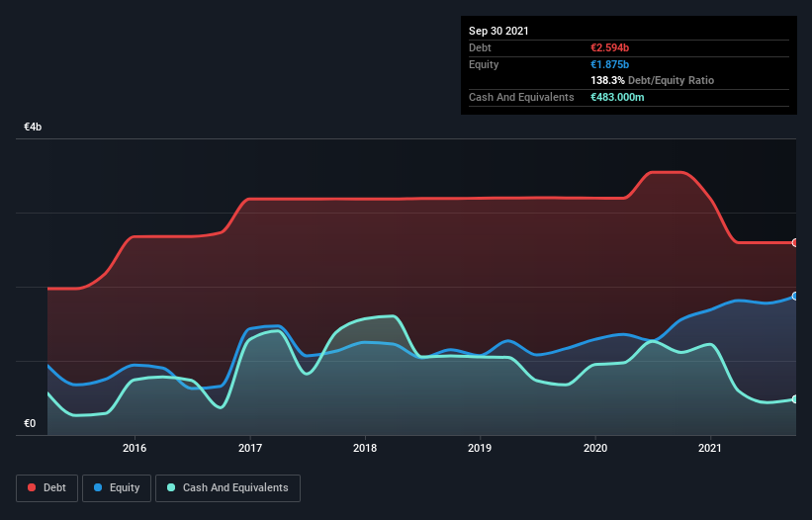Click the 2019 x-axis label
The height and width of the screenshot is (520, 812).
coord(480,448)
